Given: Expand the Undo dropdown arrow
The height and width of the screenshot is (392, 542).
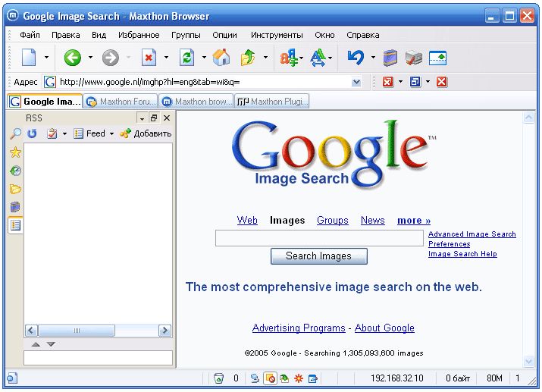Looking at the screenshot, I should coord(373,58).
